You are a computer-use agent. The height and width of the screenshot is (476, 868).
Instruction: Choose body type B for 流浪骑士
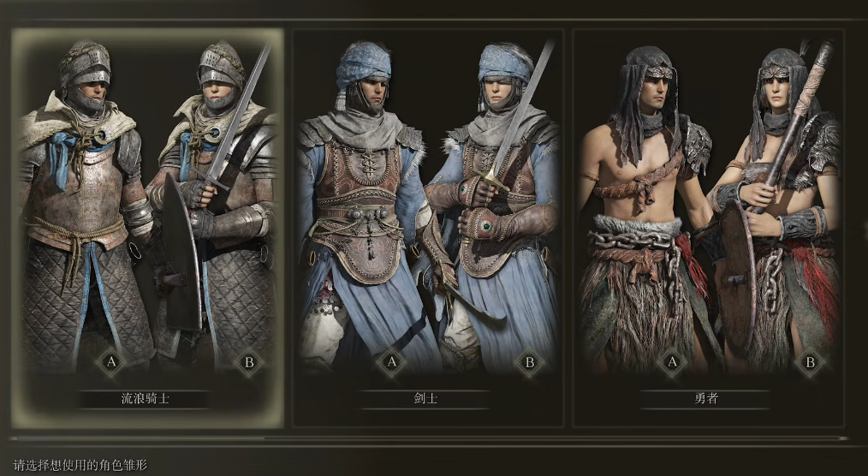point(248,362)
